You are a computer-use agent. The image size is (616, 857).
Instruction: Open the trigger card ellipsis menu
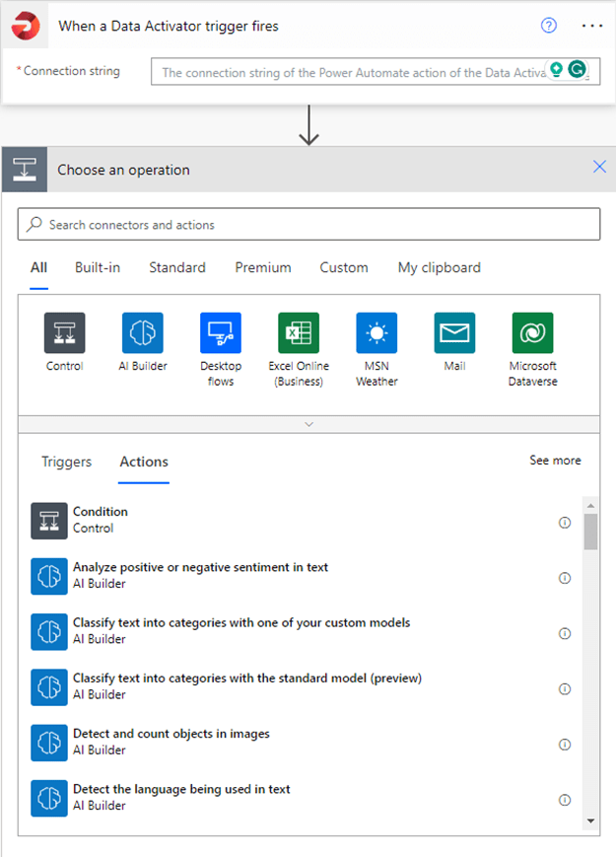(x=591, y=26)
